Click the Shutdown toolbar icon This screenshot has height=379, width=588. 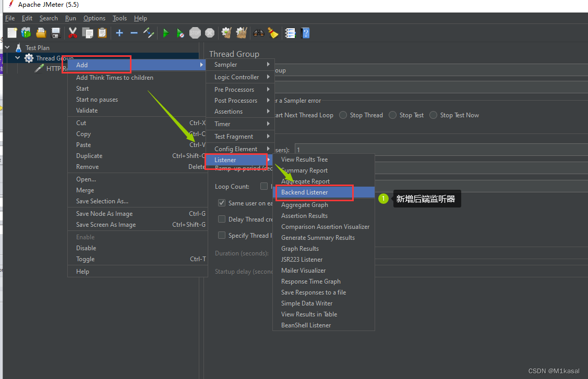tap(210, 33)
